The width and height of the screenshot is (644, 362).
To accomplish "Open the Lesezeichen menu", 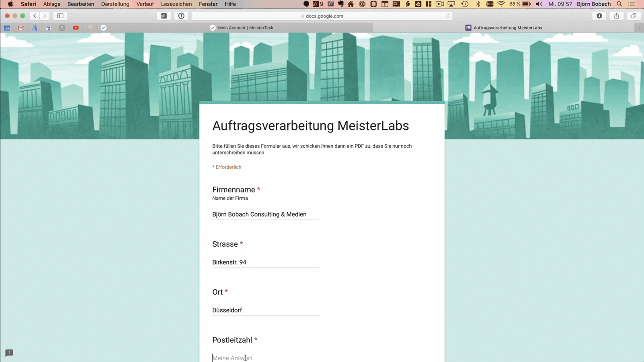I will point(176,4).
